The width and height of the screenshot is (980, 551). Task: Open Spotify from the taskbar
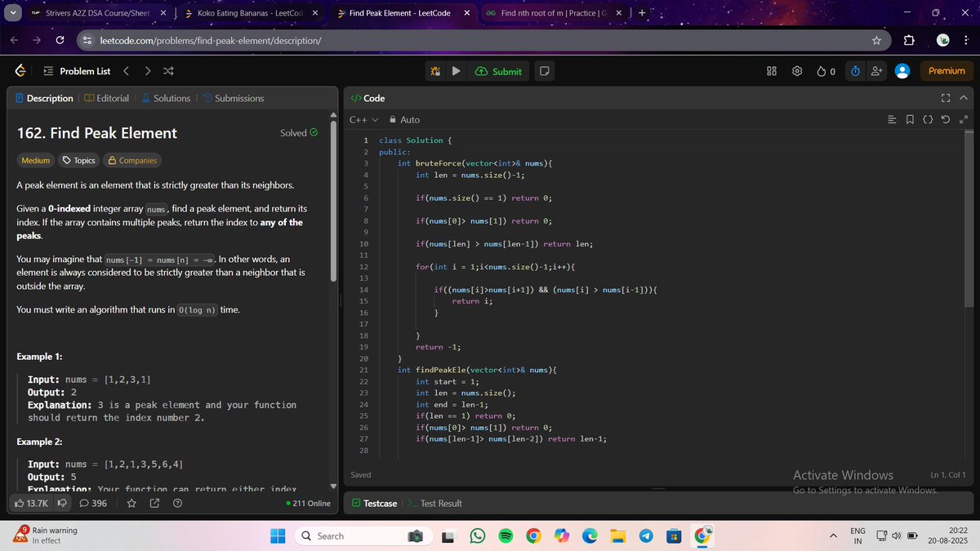[x=506, y=535]
